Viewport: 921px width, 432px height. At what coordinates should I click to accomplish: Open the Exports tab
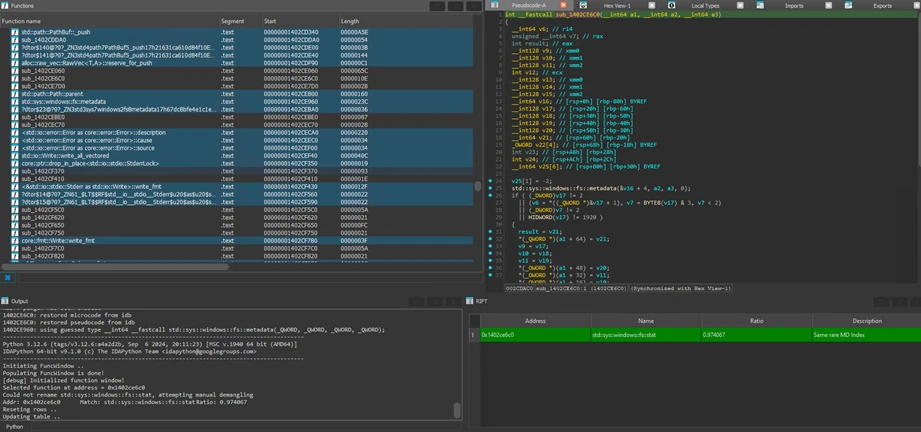(x=882, y=6)
